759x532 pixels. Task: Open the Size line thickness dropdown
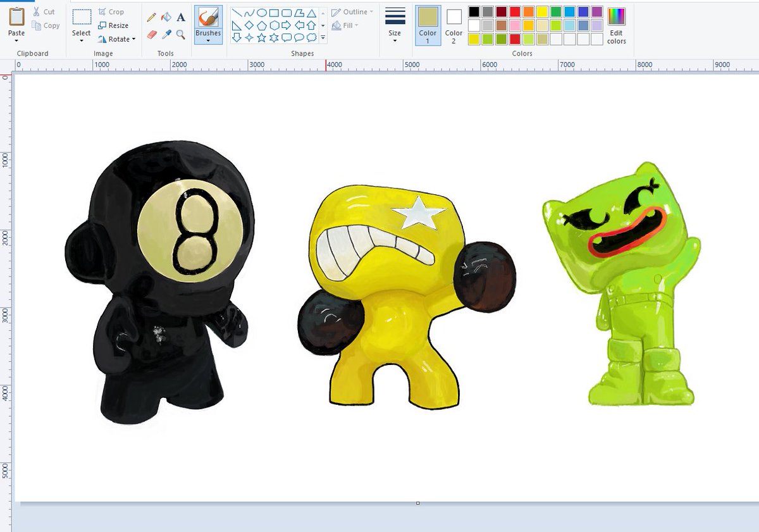coord(395,25)
